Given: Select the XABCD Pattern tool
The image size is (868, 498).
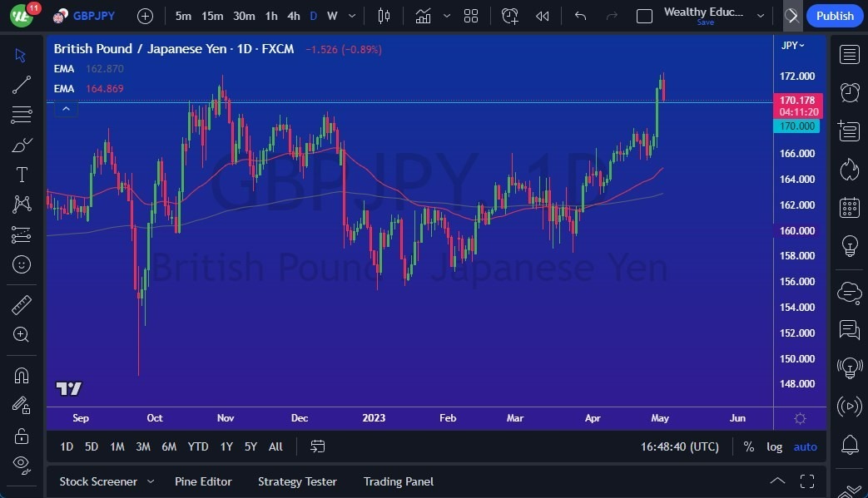Looking at the screenshot, I should tap(21, 204).
